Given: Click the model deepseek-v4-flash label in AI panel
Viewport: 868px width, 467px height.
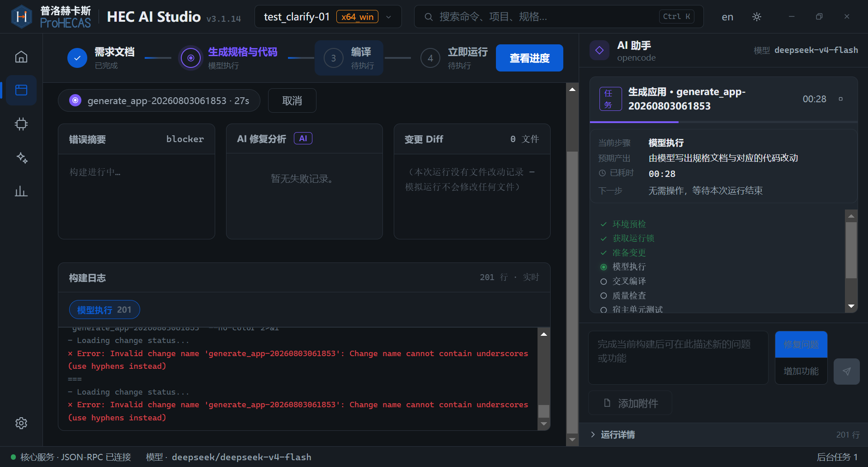Looking at the screenshot, I should [816, 50].
